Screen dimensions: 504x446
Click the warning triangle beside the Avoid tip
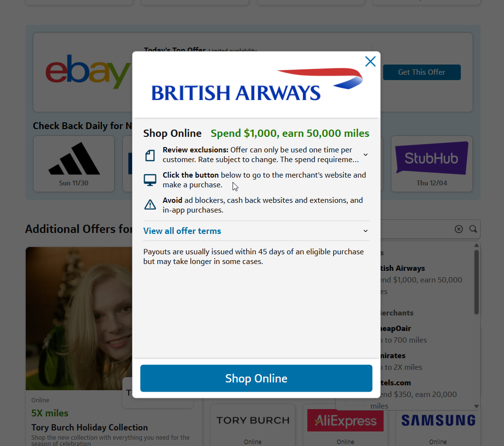[150, 204]
